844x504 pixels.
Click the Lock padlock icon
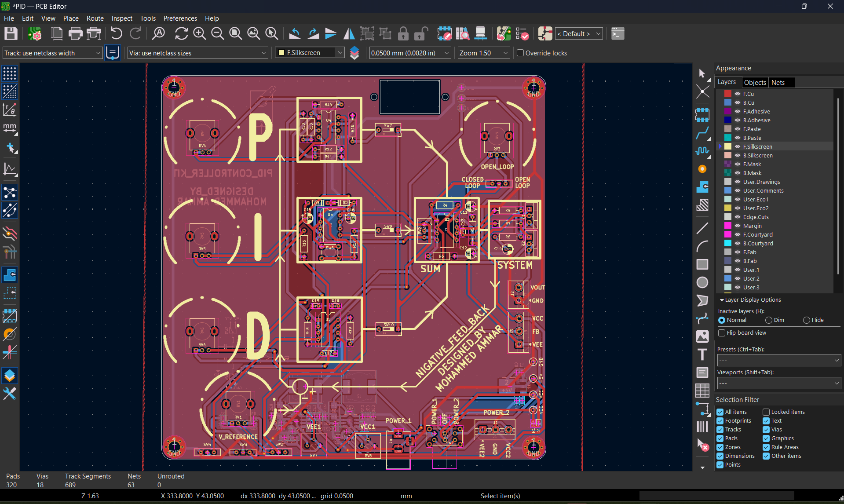tap(403, 34)
